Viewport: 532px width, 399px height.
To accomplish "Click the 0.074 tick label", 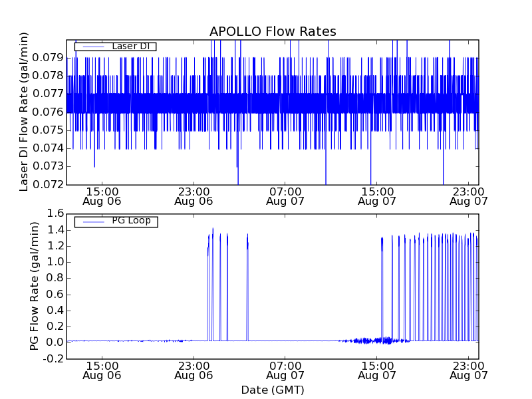I will pos(48,148).
